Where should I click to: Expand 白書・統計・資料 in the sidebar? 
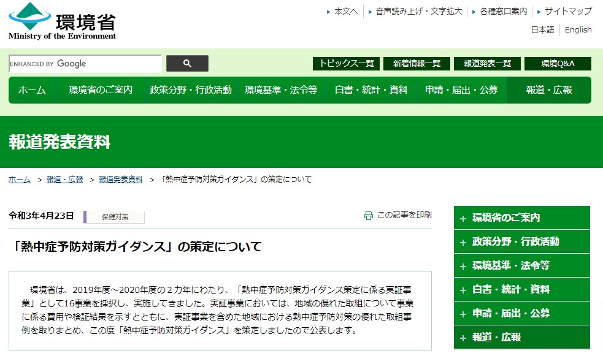(521, 289)
